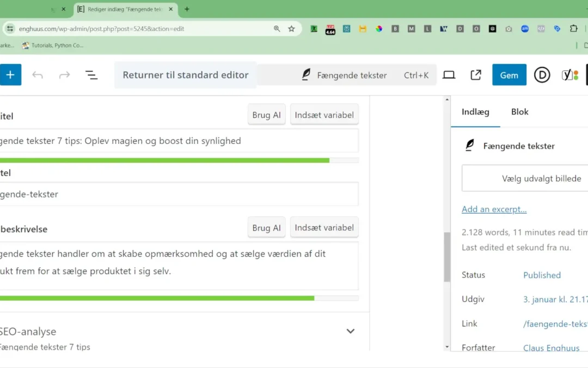Viewport: 588px width, 368px height.
Task: Open the publish date option 3. januar
Action: click(555, 299)
